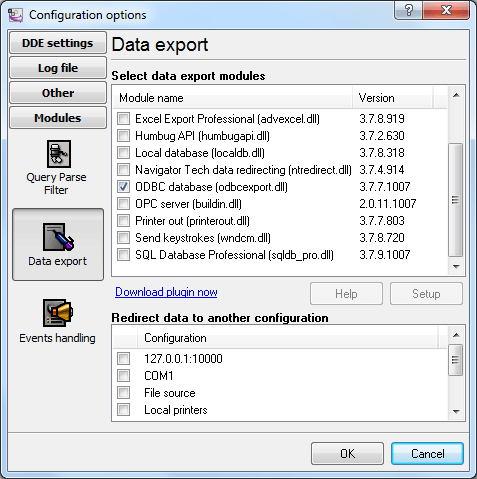Click redirect list scrollbar down arrow

[456, 412]
